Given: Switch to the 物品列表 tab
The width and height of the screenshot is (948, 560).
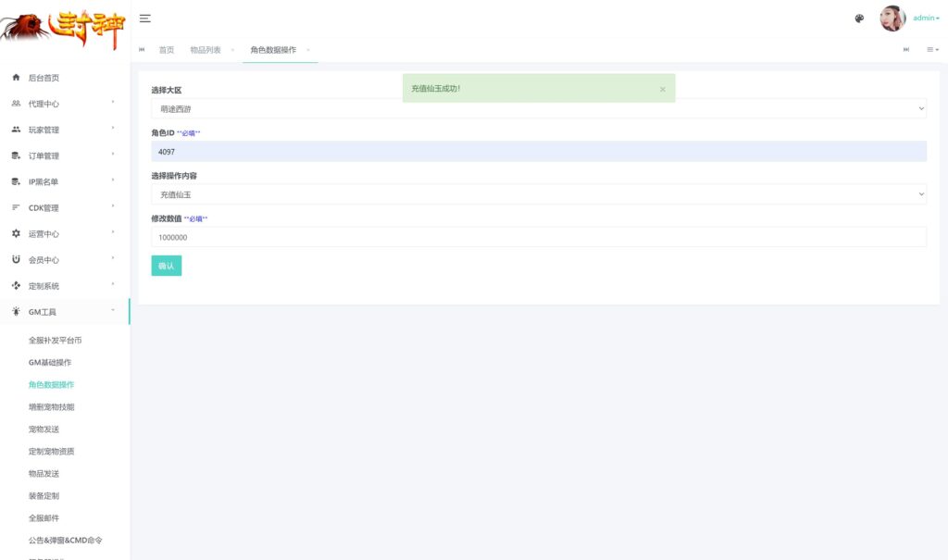Looking at the screenshot, I should pyautogui.click(x=206, y=50).
